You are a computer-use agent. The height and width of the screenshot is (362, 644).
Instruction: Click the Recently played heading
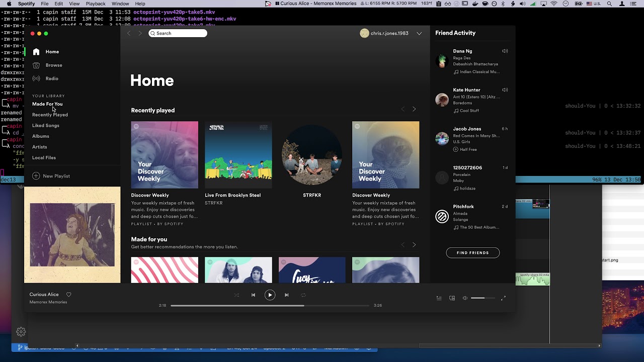pyautogui.click(x=153, y=111)
